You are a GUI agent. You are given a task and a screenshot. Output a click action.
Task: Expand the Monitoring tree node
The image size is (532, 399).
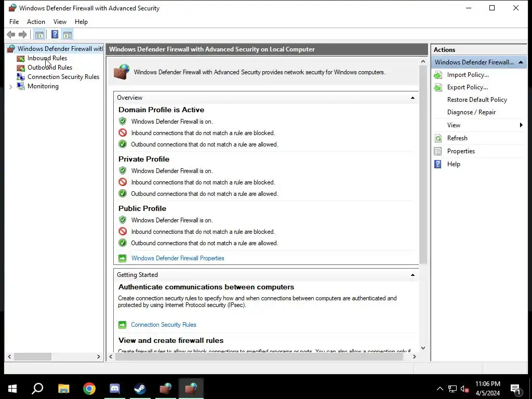pyautogui.click(x=10, y=87)
